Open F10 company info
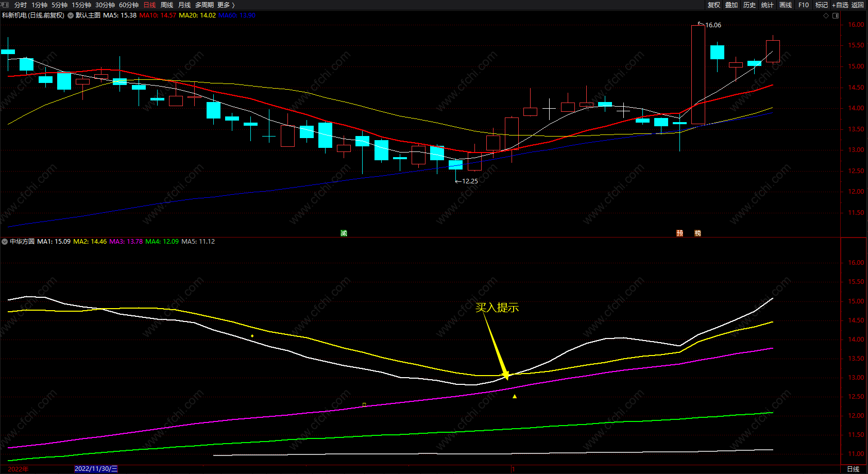This screenshot has height=474, width=868. click(x=804, y=5)
